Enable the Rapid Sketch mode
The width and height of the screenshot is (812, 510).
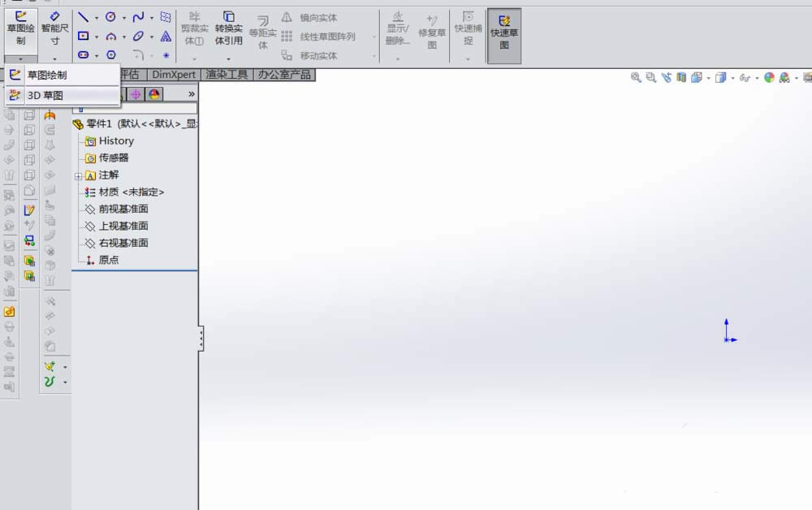[x=503, y=32]
